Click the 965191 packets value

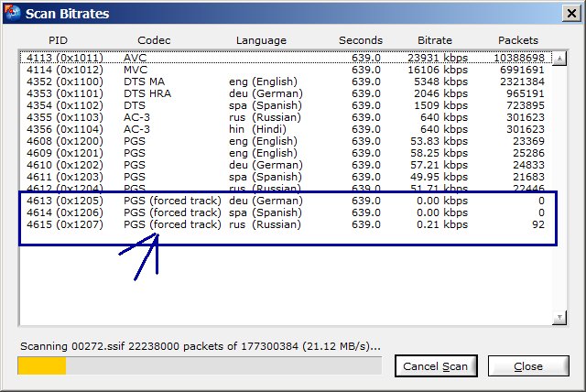[x=526, y=93]
